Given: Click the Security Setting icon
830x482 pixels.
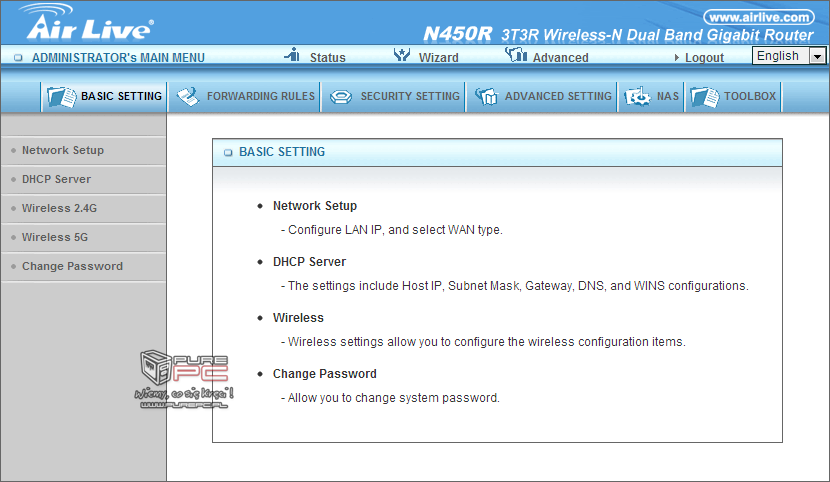Looking at the screenshot, I should (340, 97).
